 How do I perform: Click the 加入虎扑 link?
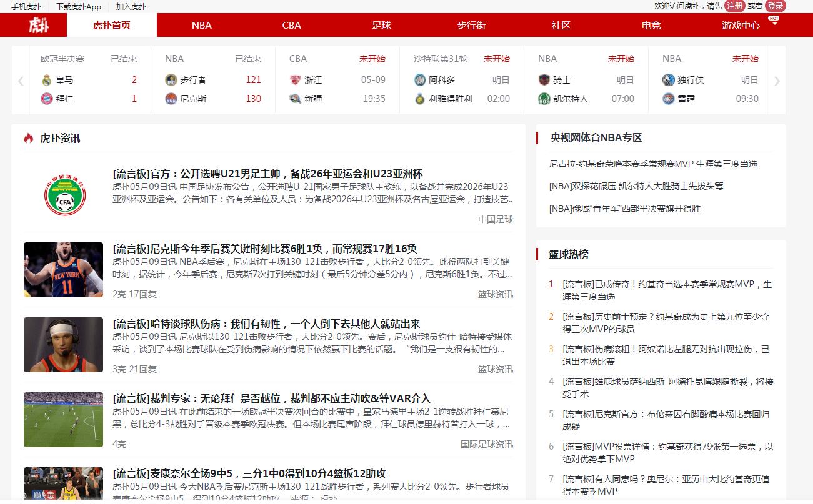coord(131,7)
